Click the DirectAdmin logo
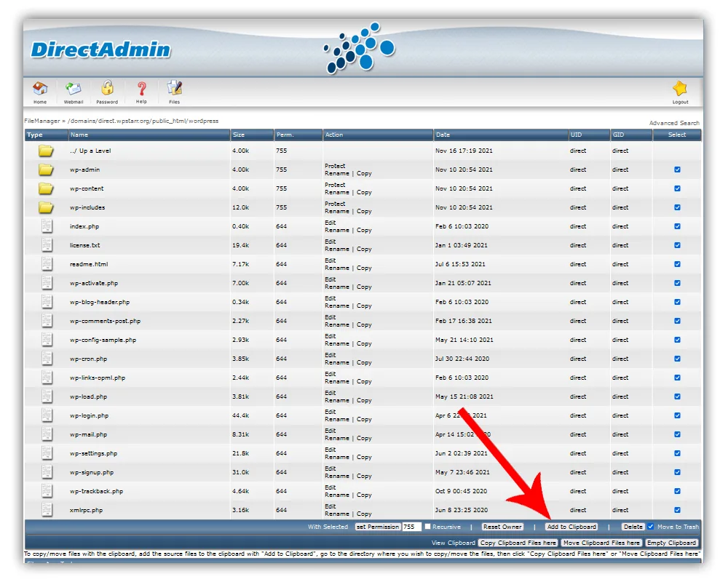This screenshot has height=582, width=728. pyautogui.click(x=100, y=49)
